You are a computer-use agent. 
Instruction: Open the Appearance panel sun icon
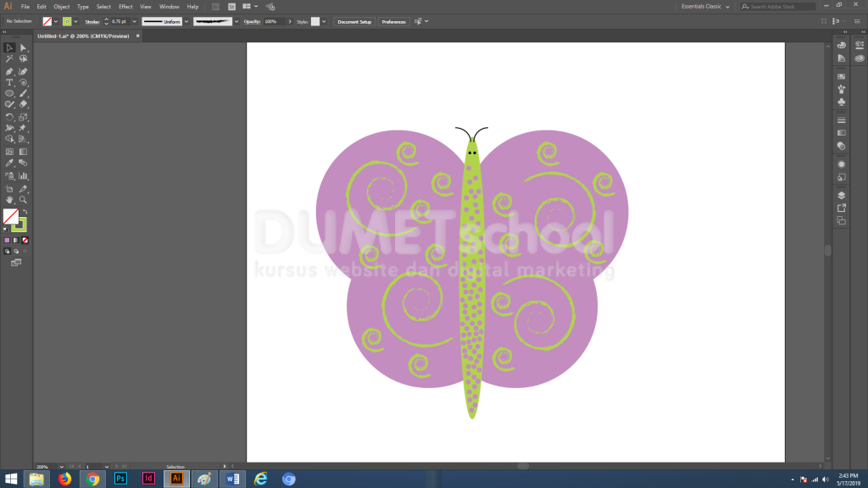coord(842,164)
